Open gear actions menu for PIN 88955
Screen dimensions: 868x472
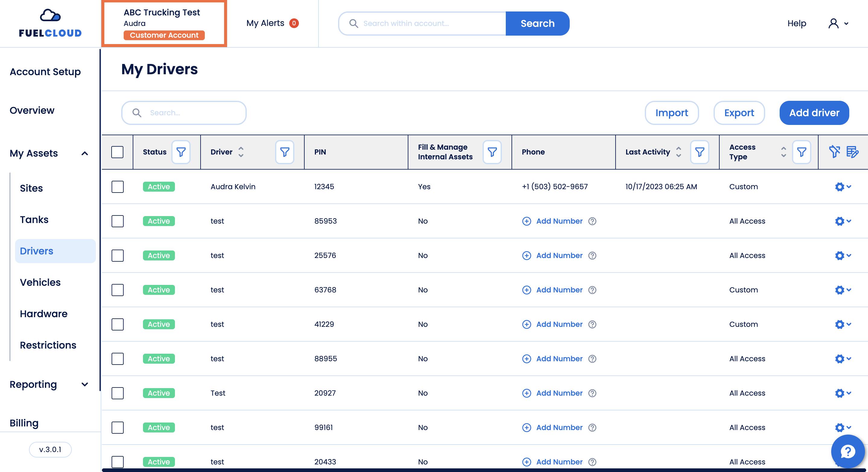pos(843,359)
